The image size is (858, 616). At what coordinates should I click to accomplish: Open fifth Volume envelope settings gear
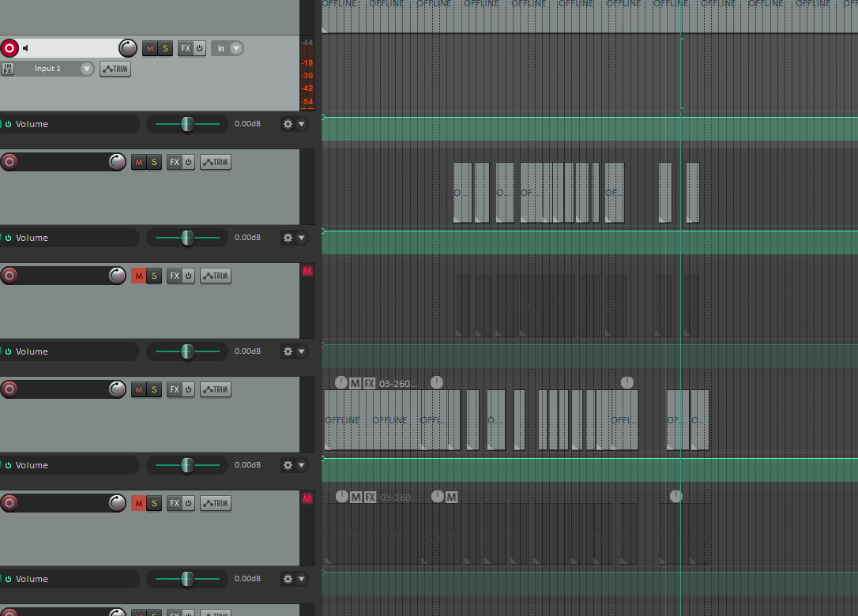288,579
